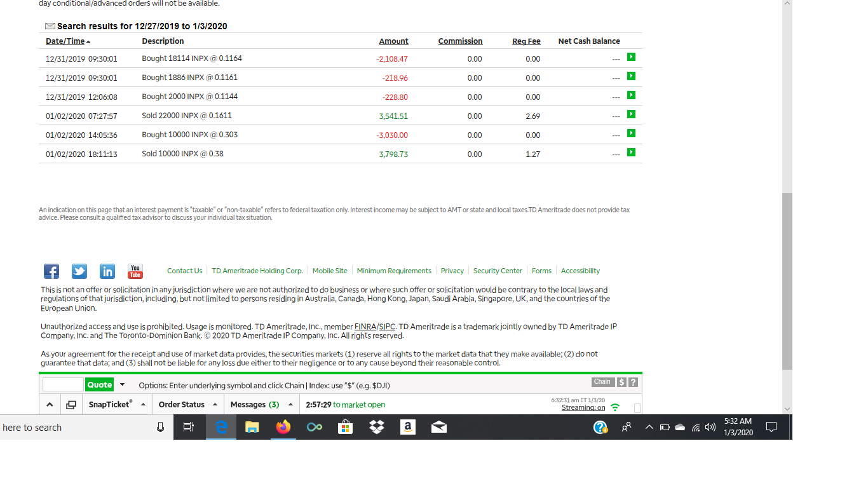Open the pop-out window icon near SnapTicket

[x=71, y=405]
